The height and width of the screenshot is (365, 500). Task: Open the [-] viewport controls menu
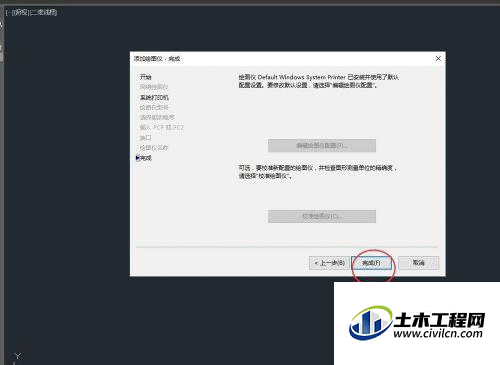click(x=9, y=12)
